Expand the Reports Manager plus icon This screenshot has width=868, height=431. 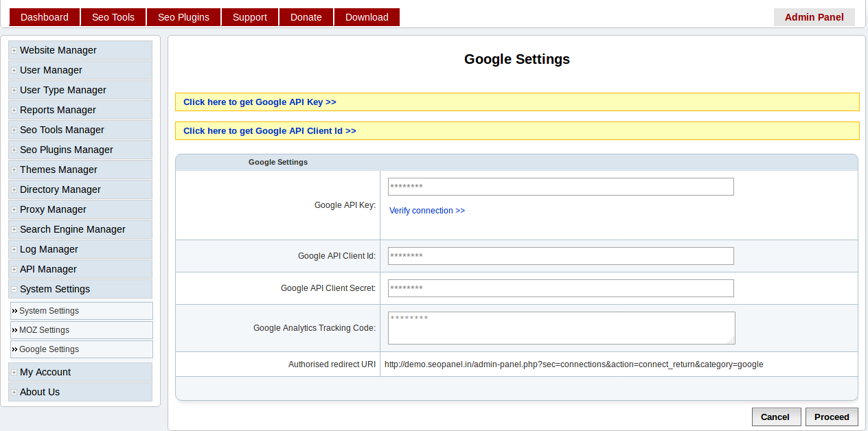coord(14,110)
